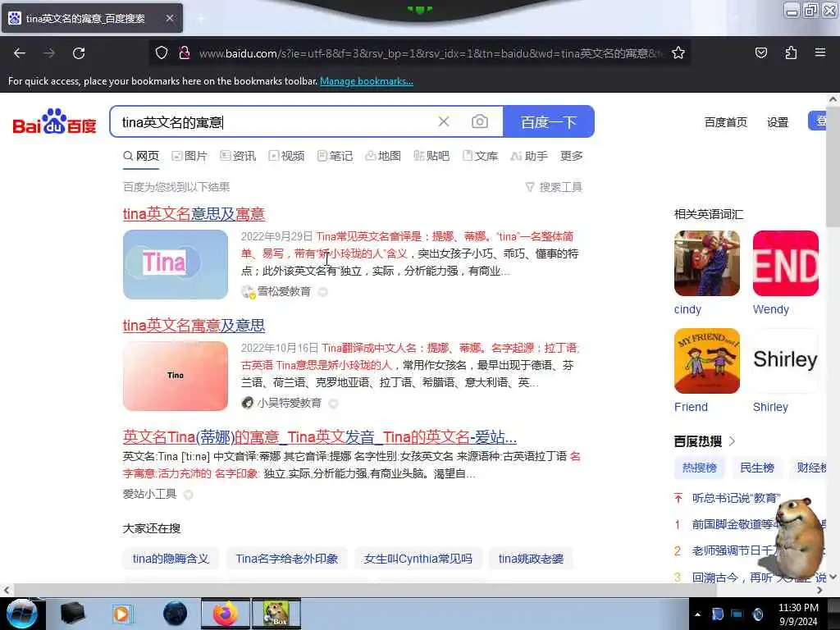The image size is (840, 630).
Task: Click the padlock site info icon
Action: [x=185, y=52]
